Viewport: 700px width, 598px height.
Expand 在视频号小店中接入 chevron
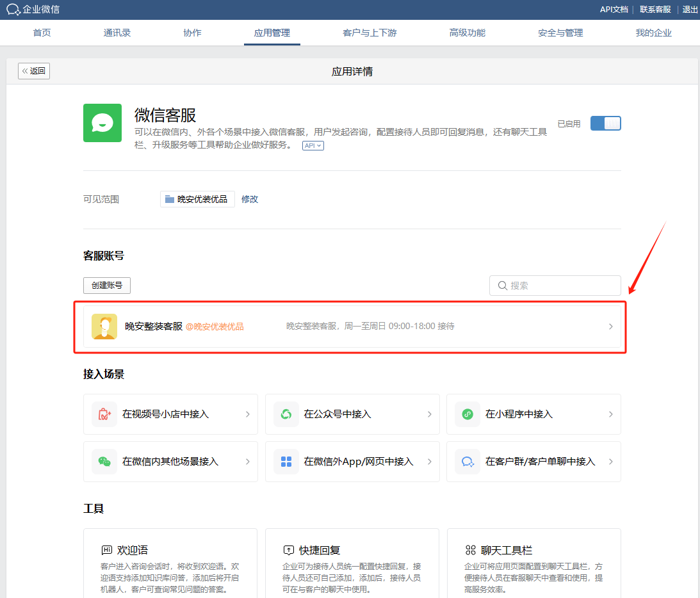pos(248,414)
